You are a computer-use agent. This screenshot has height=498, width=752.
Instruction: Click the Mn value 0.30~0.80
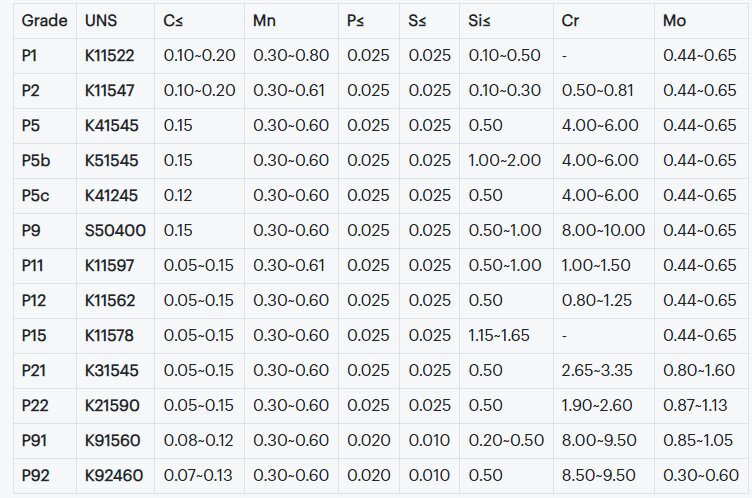[x=293, y=56]
